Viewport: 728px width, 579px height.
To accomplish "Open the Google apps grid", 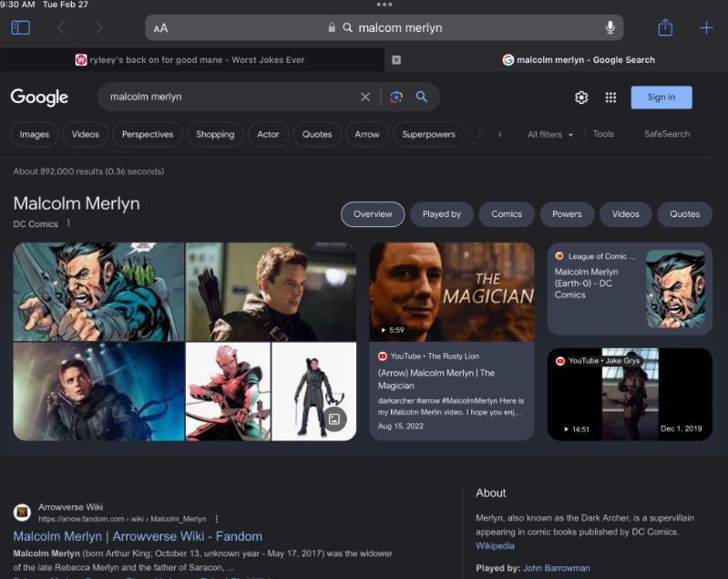I will click(x=610, y=98).
